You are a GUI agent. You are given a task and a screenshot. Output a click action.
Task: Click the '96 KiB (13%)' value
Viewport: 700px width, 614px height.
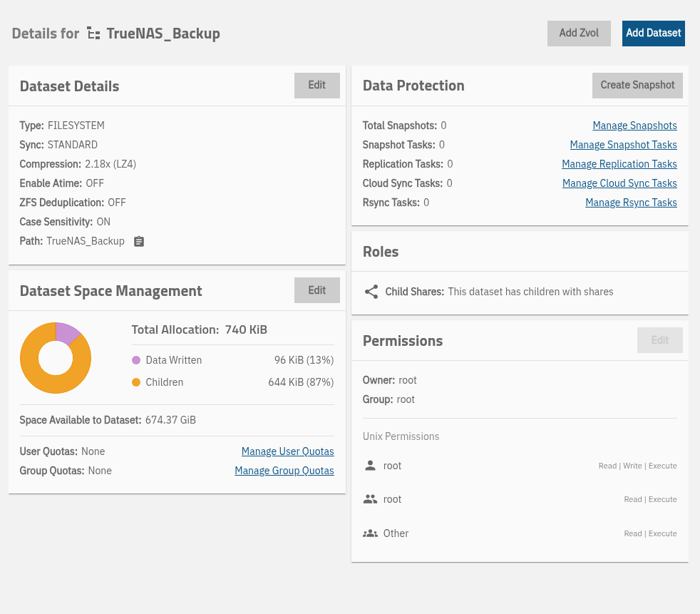coord(304,360)
